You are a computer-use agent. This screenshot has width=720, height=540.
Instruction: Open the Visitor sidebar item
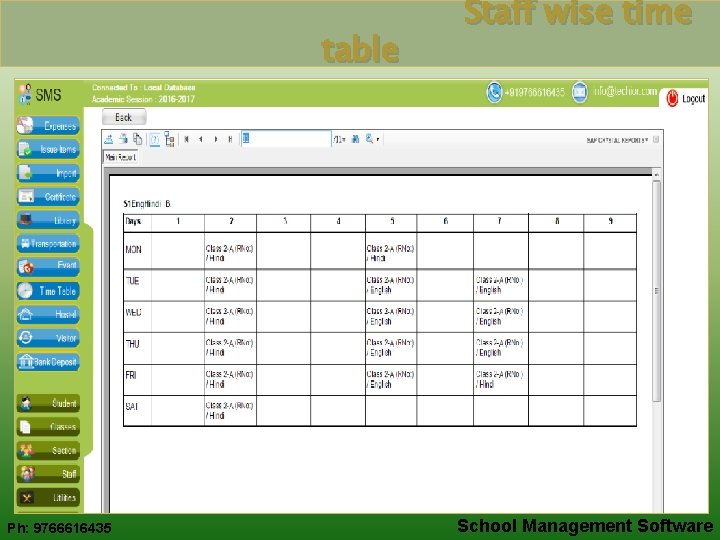48,338
